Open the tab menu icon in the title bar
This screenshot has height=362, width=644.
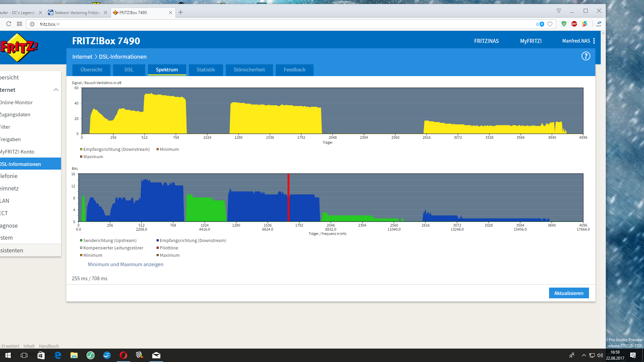point(559,11)
